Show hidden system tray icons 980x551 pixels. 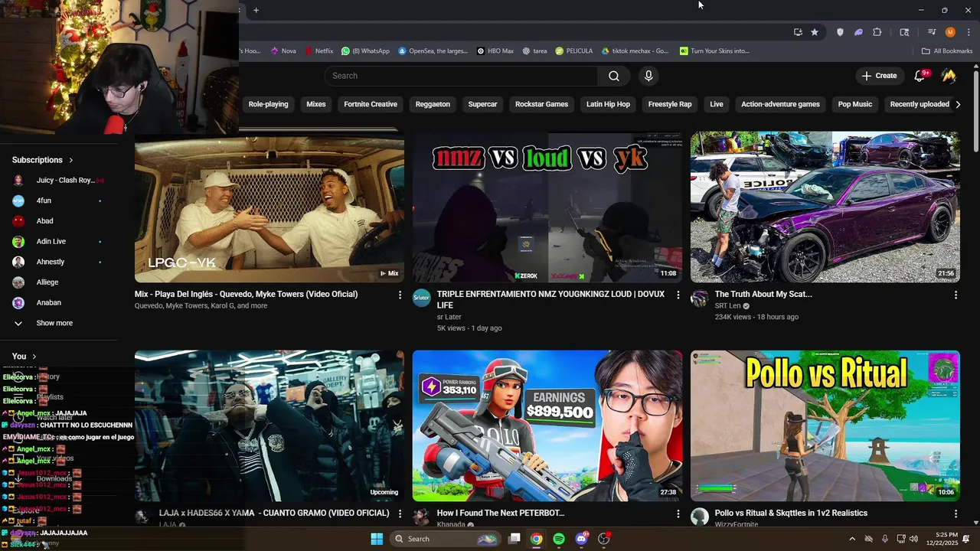[x=852, y=539]
